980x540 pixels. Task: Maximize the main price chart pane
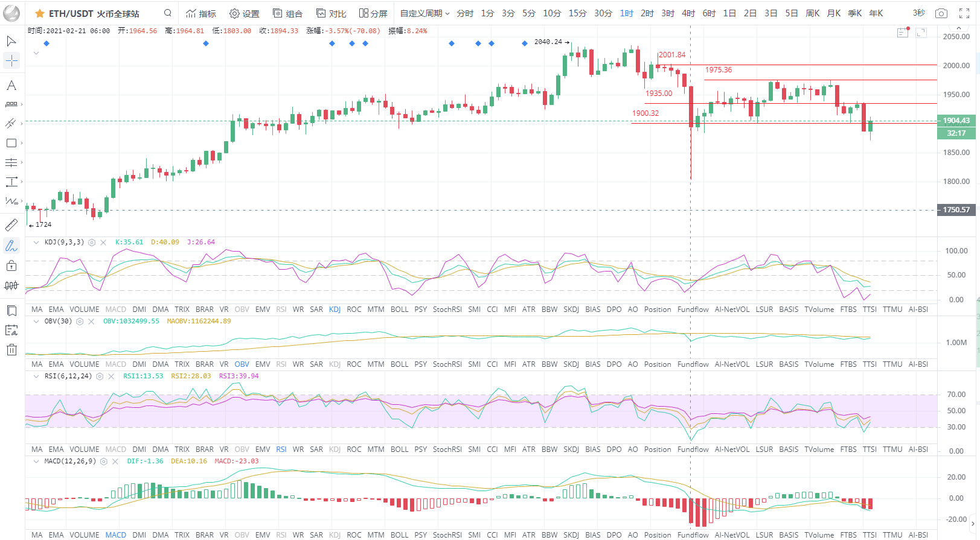coord(921,33)
